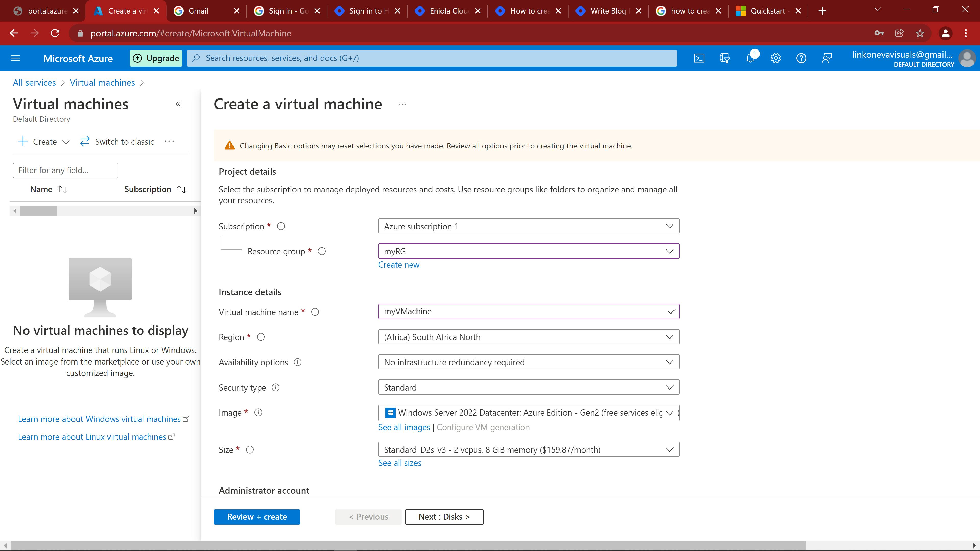
Task: Show info tooltip for Region
Action: tap(261, 337)
